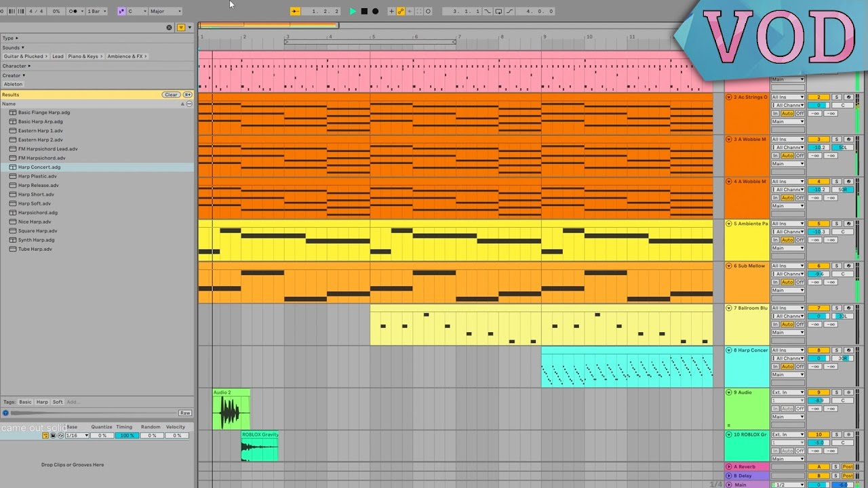
Task: Click the Soft tag chip
Action: pos(58,402)
